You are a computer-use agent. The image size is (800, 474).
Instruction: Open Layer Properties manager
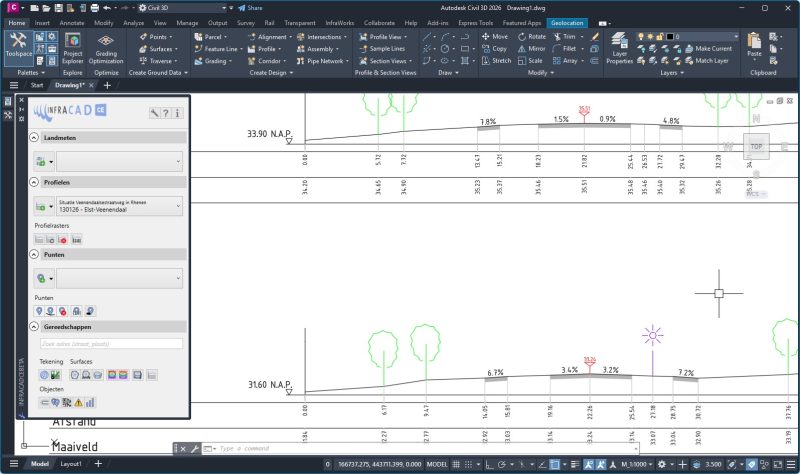[x=619, y=49]
